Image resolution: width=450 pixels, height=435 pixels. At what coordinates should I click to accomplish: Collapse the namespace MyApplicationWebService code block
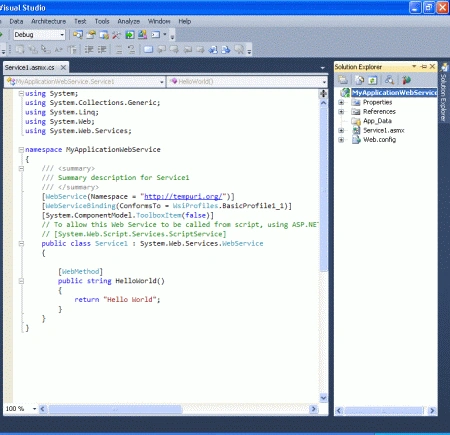[x=21, y=150]
